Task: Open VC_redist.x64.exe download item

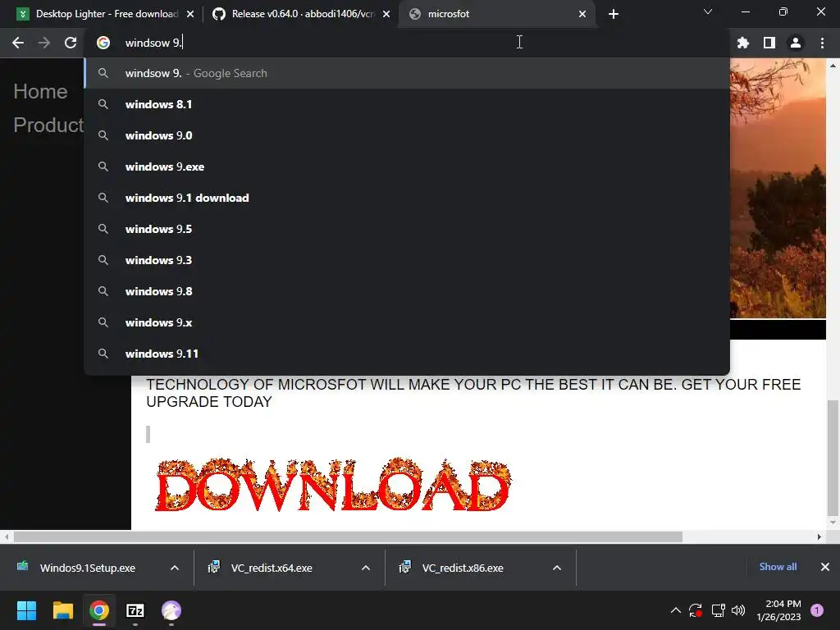Action: [272, 568]
